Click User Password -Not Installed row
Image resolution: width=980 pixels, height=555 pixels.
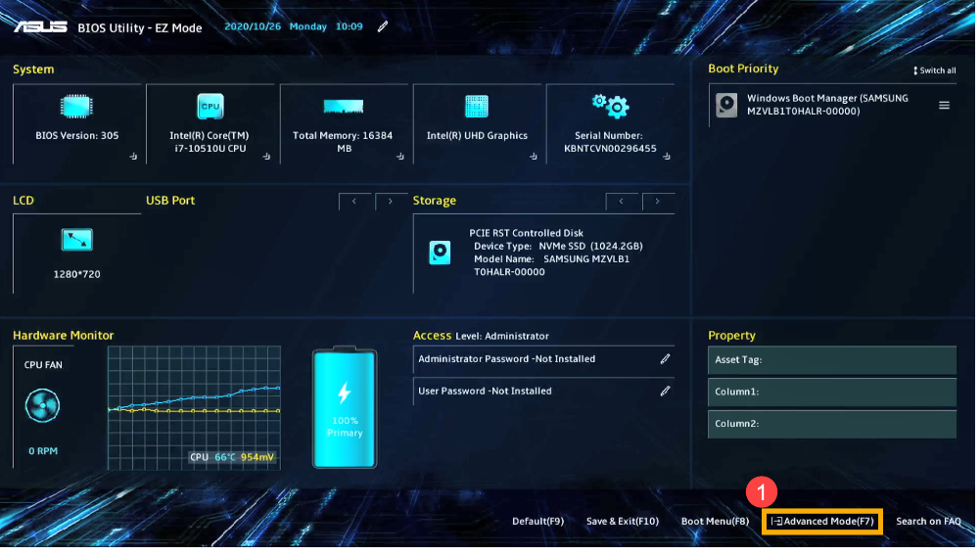click(x=545, y=393)
